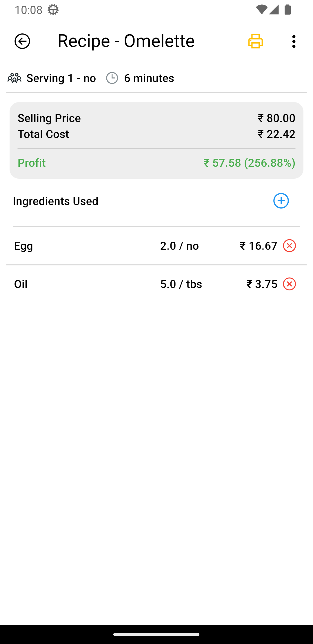Tap the clock time icon
The height and width of the screenshot is (644, 313).
[x=112, y=78]
